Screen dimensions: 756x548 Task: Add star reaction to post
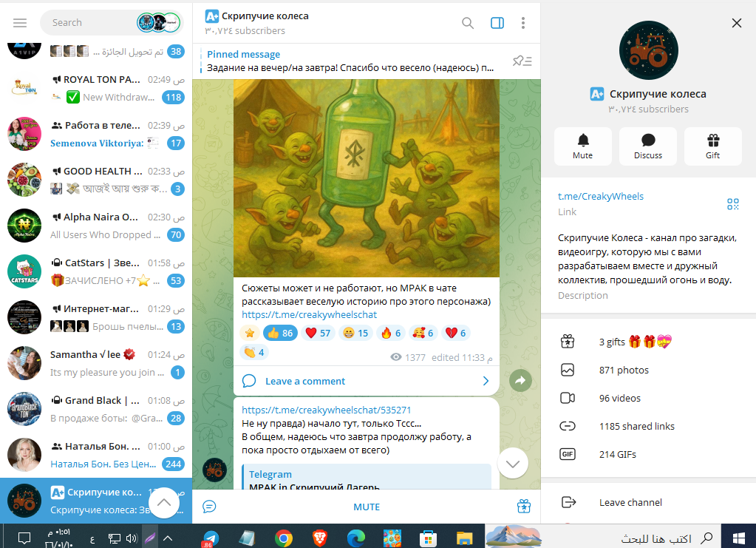250,333
